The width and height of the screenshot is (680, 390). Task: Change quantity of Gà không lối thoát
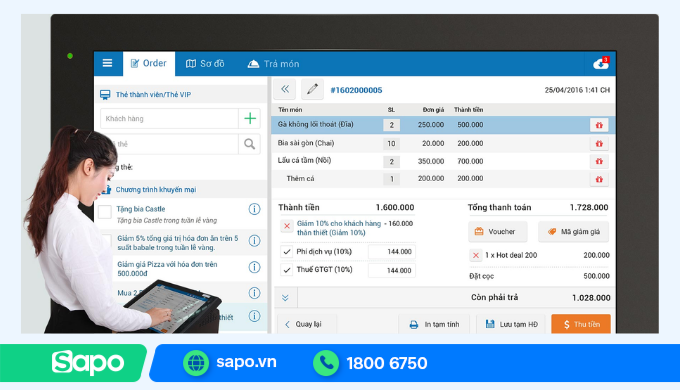pyautogui.click(x=391, y=125)
